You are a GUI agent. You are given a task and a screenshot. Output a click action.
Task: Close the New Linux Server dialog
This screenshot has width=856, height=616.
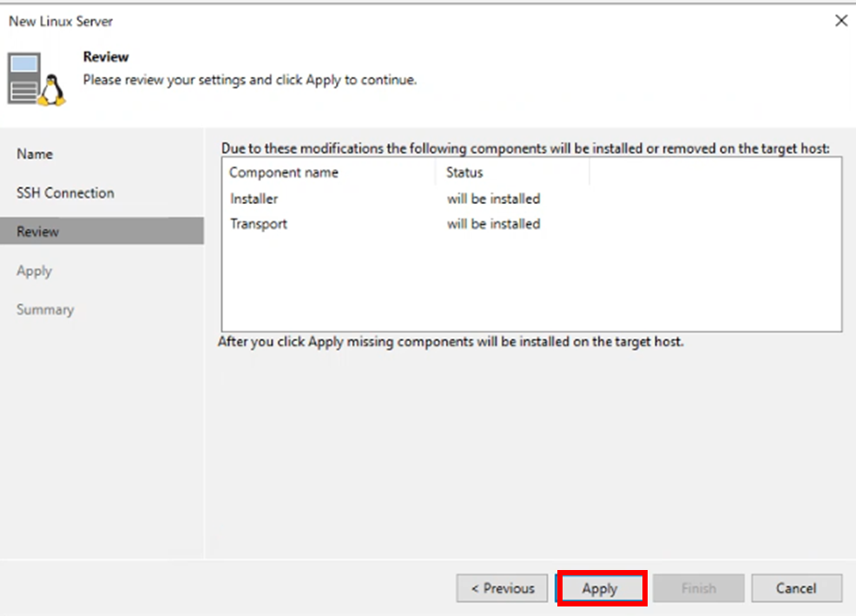(x=840, y=21)
